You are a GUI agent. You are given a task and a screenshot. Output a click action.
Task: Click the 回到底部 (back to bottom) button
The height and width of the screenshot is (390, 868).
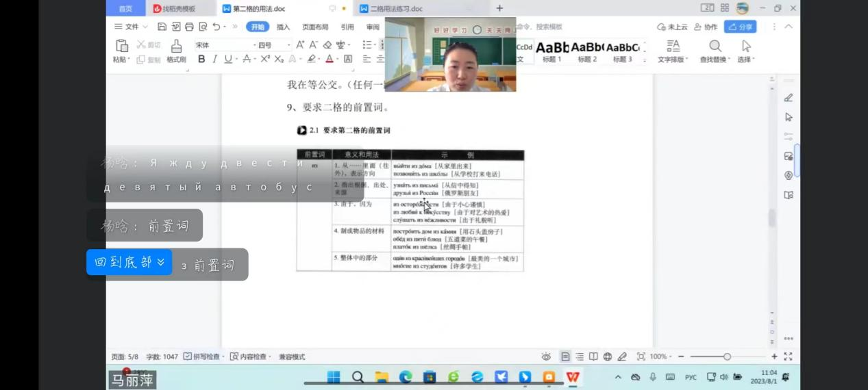[129, 262]
